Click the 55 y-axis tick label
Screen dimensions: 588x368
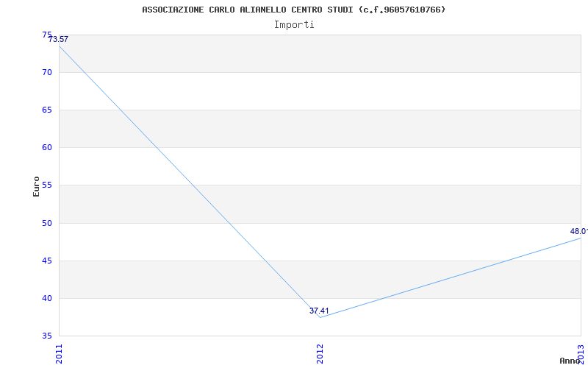point(47,185)
